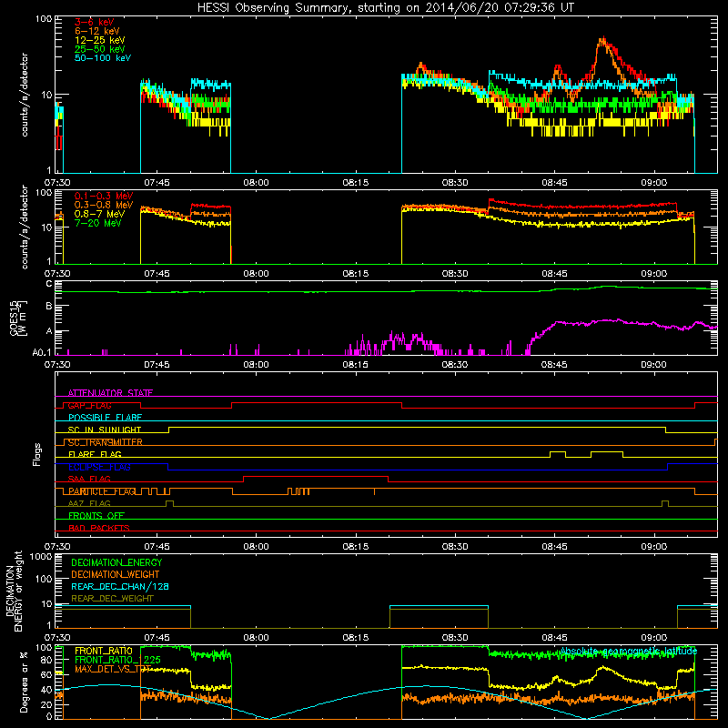The height and width of the screenshot is (728, 728).
Task: Click the first raised FLARE_FLAG step near 08:45
Action: [x=558, y=451]
